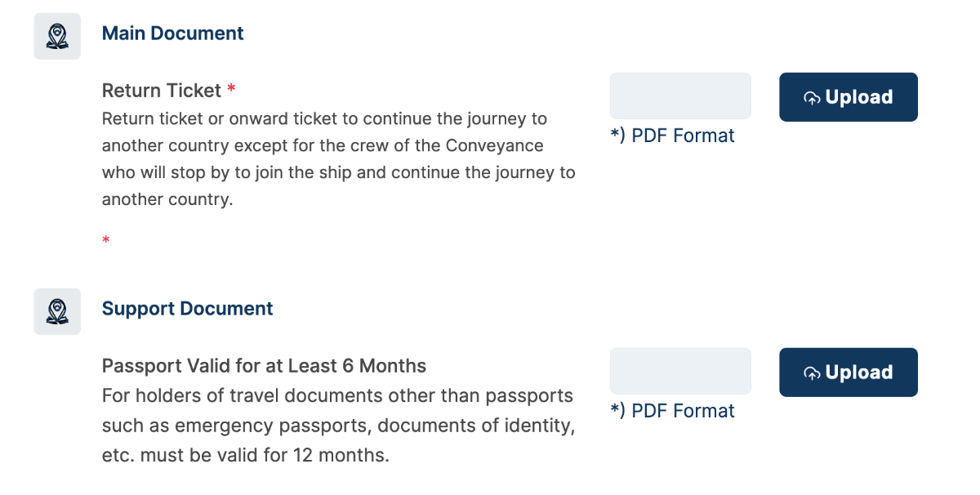
Task: Click the 'valid for 12 months' text line
Action: 245,455
